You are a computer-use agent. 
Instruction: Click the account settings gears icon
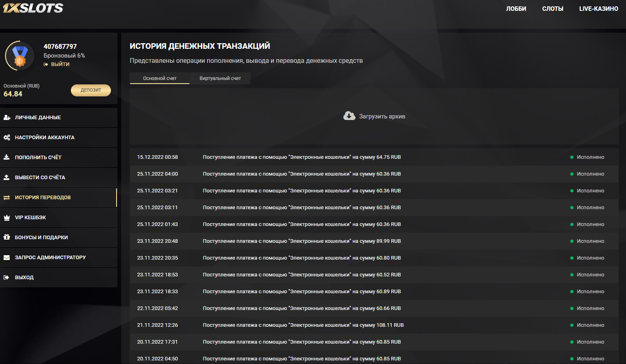click(7, 138)
